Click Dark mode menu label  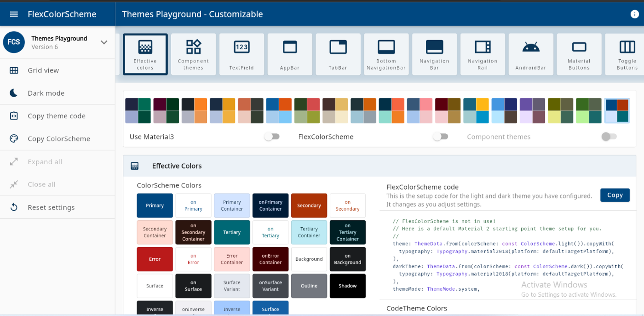[x=46, y=93]
